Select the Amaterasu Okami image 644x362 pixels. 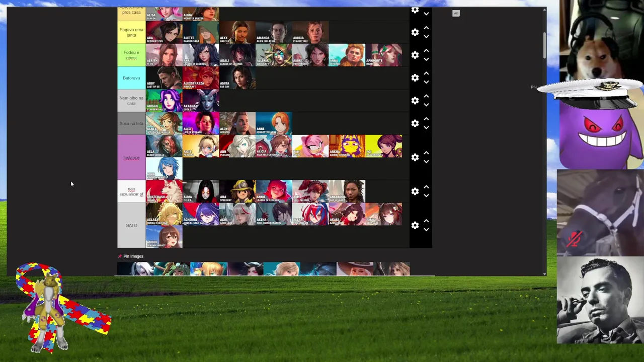click(x=164, y=191)
